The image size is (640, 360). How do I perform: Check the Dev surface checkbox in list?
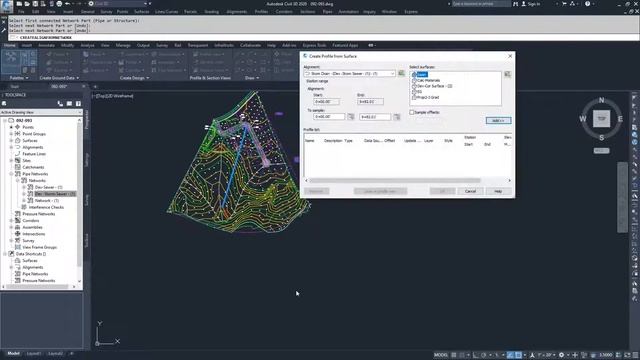tap(414, 75)
